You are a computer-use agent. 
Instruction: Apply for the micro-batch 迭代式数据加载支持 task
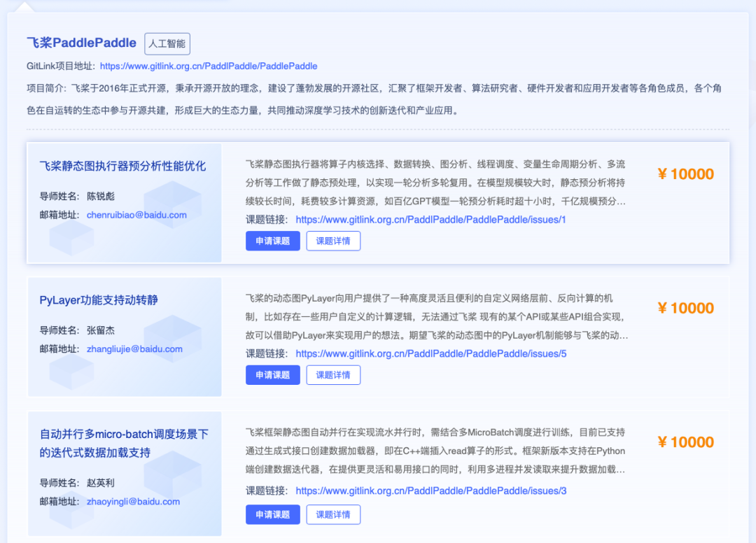point(272,514)
